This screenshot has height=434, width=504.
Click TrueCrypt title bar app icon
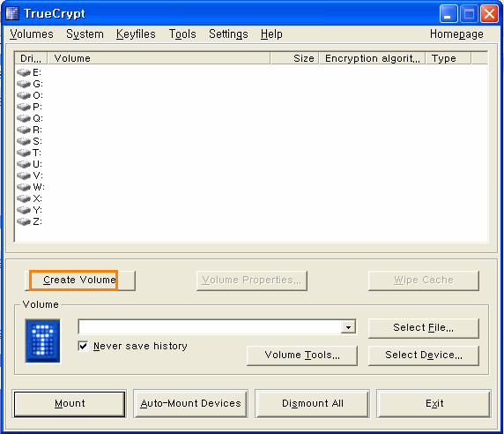(x=12, y=13)
